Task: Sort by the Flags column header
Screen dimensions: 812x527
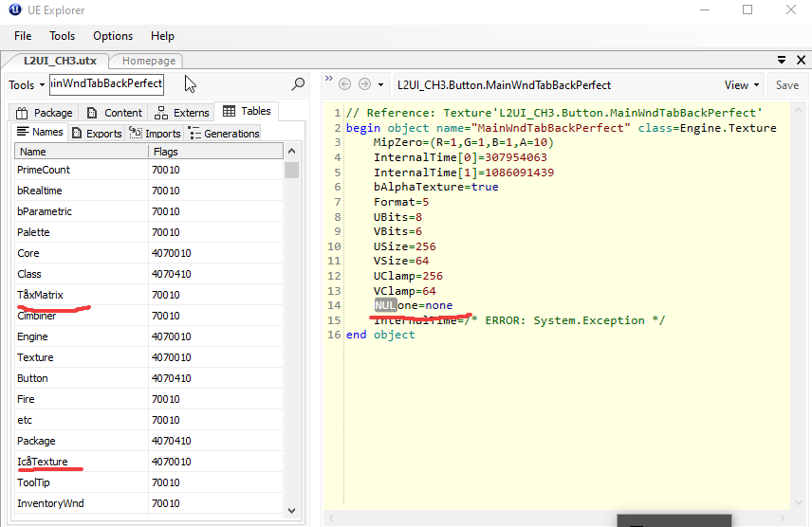Action: (216, 151)
